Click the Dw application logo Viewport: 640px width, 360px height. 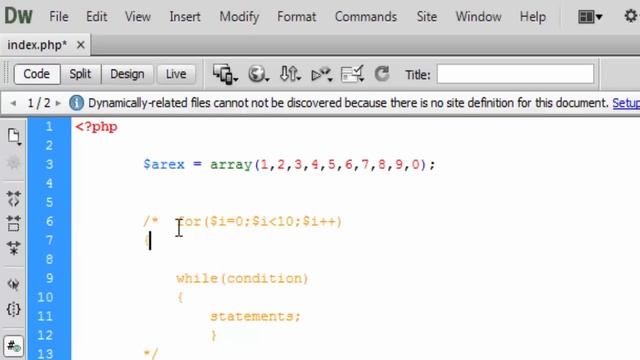point(18,16)
